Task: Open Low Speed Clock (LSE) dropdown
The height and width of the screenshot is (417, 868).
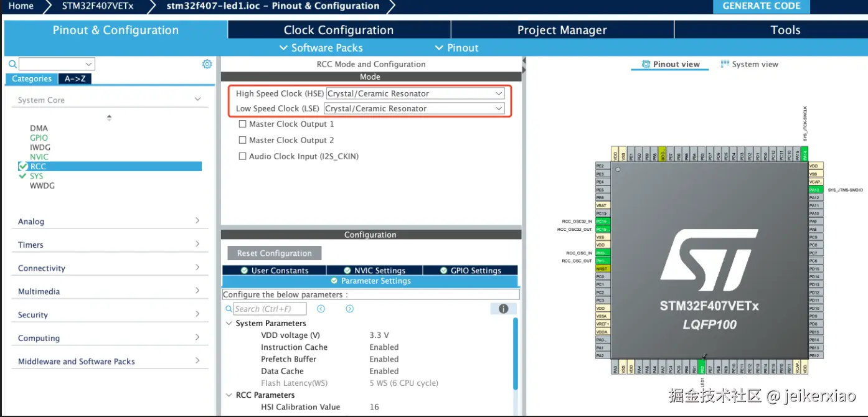Action: coord(414,108)
